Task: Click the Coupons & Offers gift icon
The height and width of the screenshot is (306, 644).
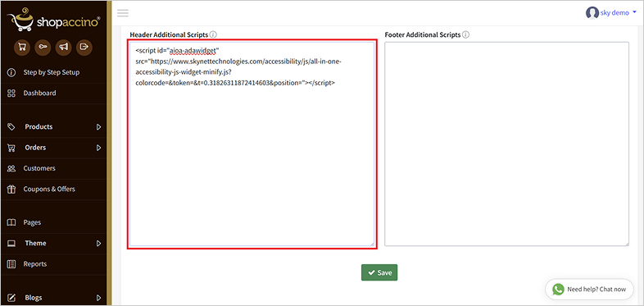Action: point(11,190)
